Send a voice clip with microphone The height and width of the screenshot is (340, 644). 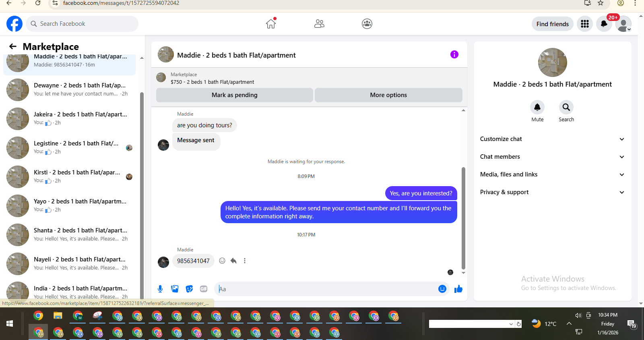point(160,289)
